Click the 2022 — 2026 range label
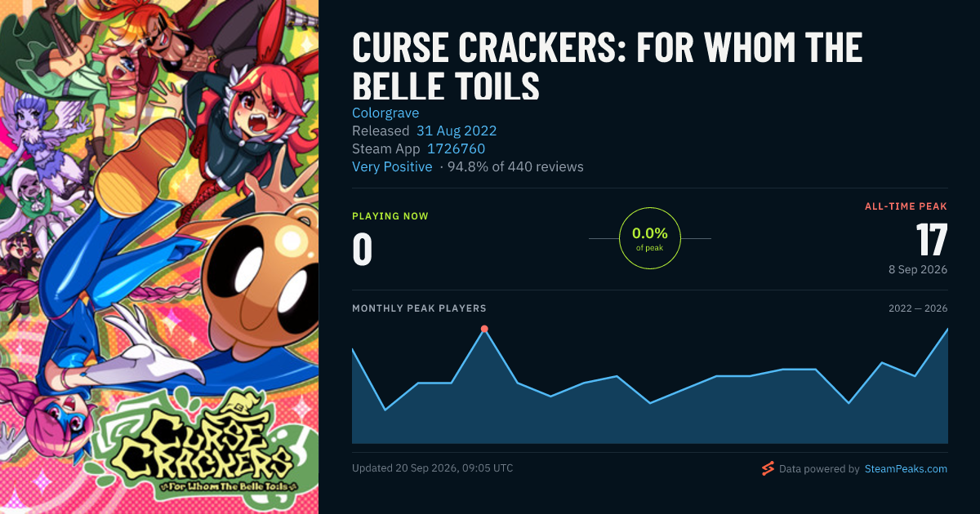Viewport: 980px width, 514px height. pyautogui.click(x=918, y=308)
